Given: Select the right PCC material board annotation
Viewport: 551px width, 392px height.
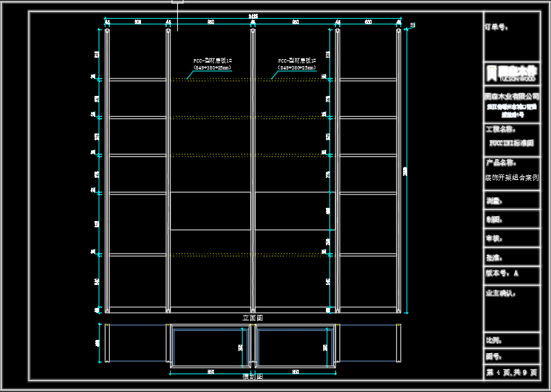Looking at the screenshot, I should tap(297, 65).
